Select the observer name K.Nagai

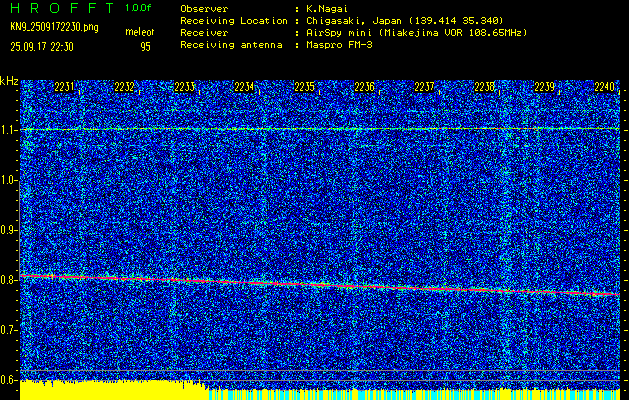coord(327,9)
